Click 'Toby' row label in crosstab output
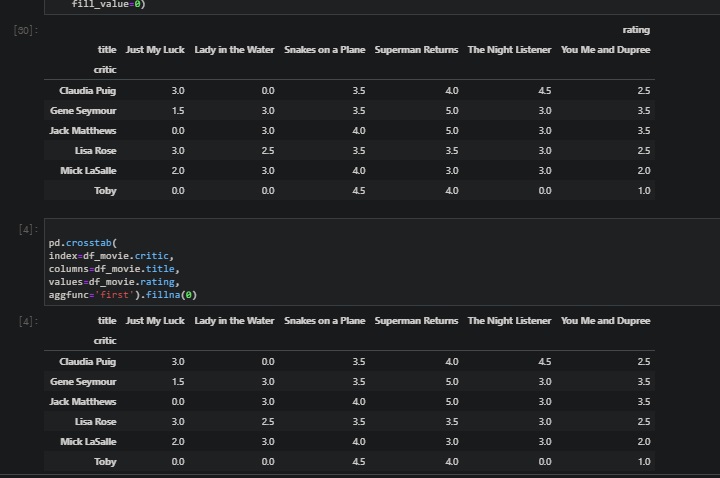Screen dimensions: 720x478 pyautogui.click(x=105, y=461)
